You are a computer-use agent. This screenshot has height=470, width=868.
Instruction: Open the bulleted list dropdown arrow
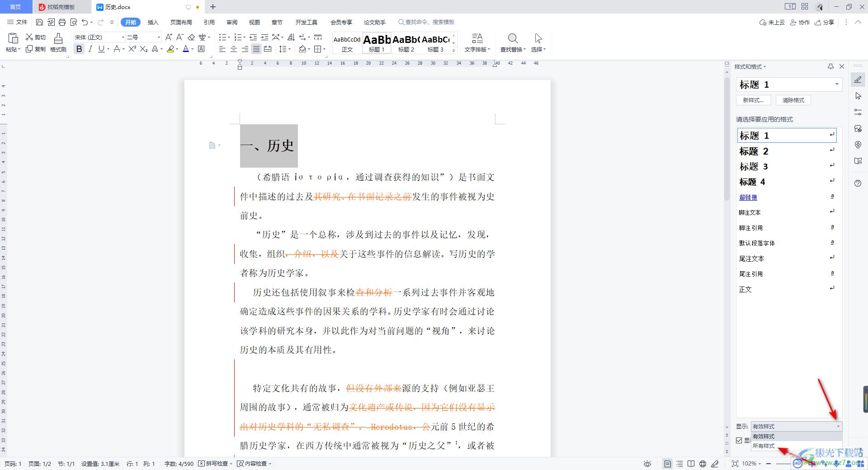[229, 37]
